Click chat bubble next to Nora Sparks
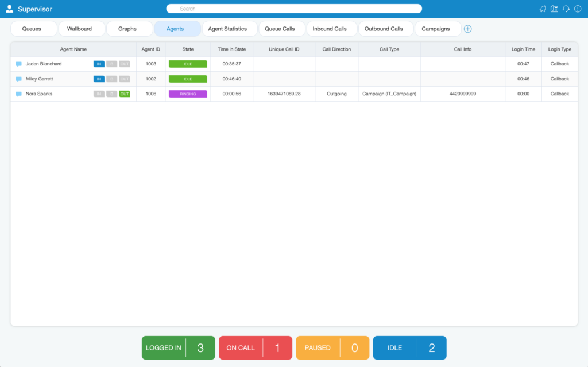 18,94
